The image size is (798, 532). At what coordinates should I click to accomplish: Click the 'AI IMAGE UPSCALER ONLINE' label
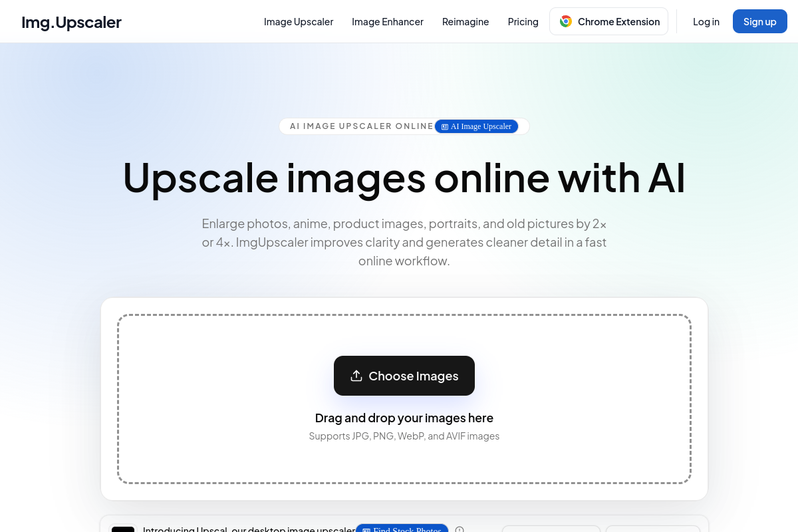click(362, 126)
